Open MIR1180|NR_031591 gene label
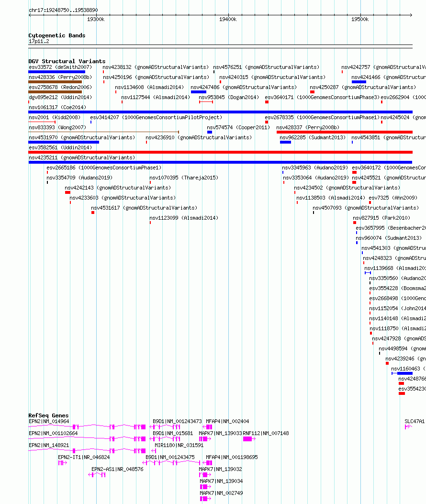Image resolution: width=426 pixels, height=504 pixels. 179,445
